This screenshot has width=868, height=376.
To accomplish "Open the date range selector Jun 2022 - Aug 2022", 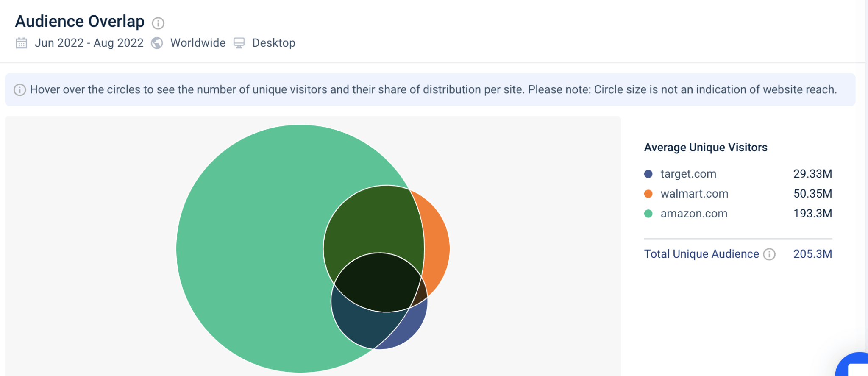I will click(89, 43).
